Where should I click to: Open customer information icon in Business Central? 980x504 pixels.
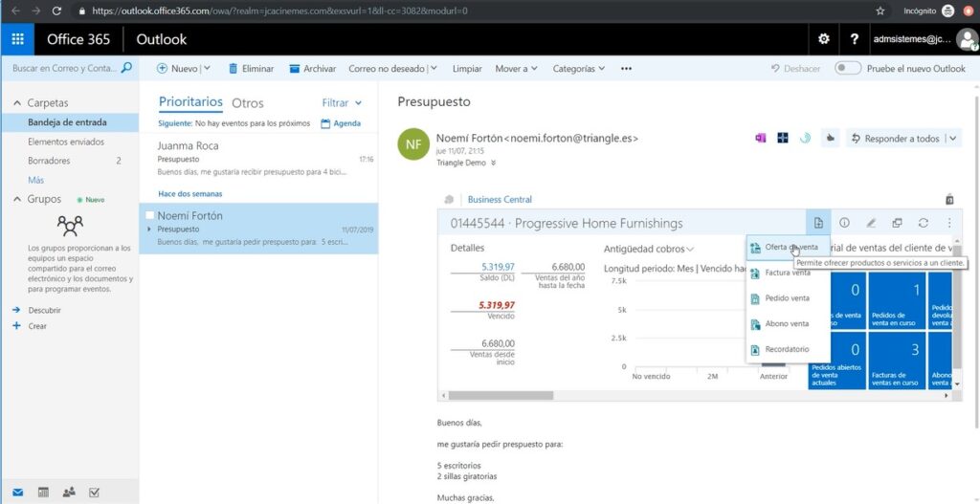click(845, 223)
